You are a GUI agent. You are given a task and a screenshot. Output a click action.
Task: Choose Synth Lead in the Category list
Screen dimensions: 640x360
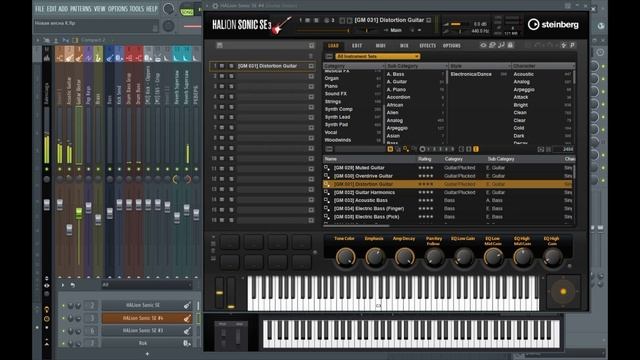click(x=337, y=117)
